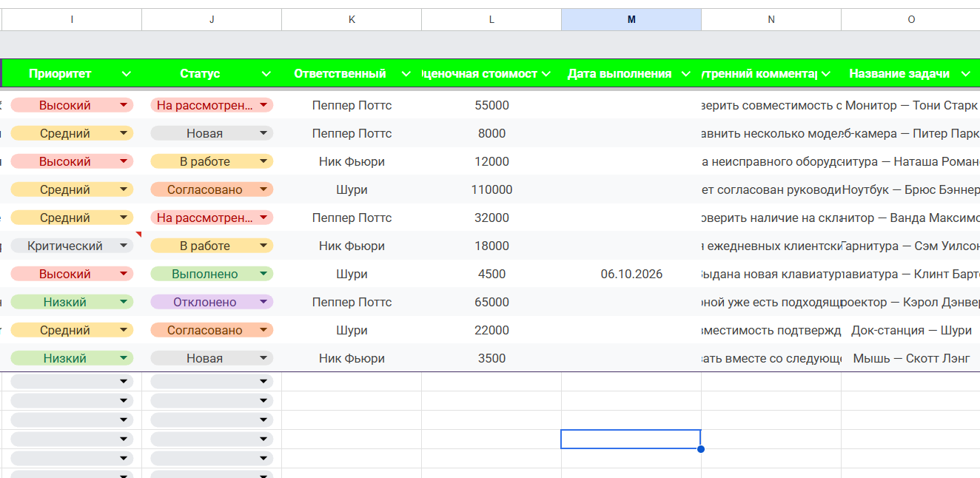Open the В работе status chip in the 12000 row

pyautogui.click(x=212, y=162)
